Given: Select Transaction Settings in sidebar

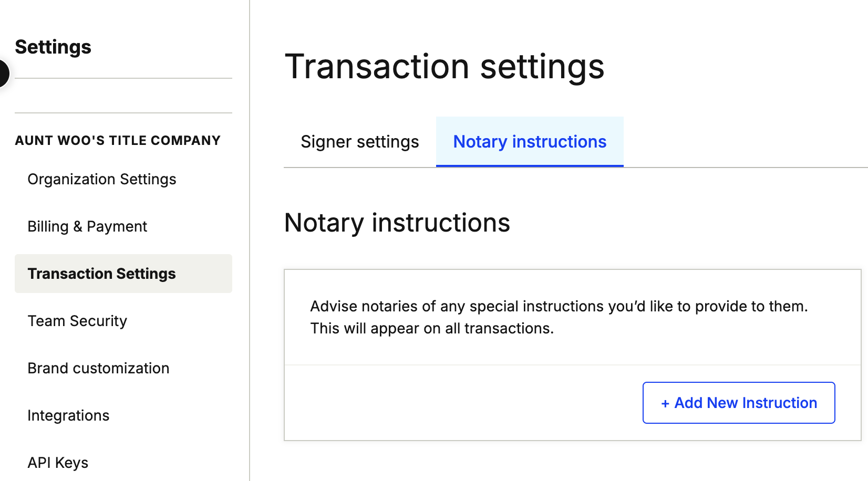Looking at the screenshot, I should (x=102, y=274).
